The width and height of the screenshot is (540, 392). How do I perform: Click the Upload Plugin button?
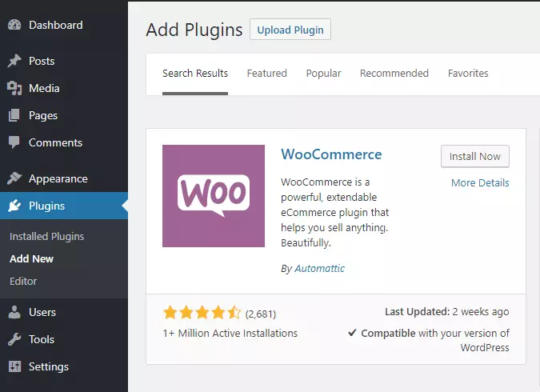290,30
